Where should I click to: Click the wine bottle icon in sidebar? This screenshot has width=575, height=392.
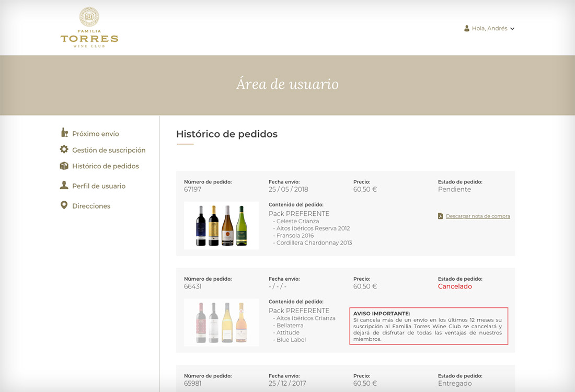pos(64,133)
